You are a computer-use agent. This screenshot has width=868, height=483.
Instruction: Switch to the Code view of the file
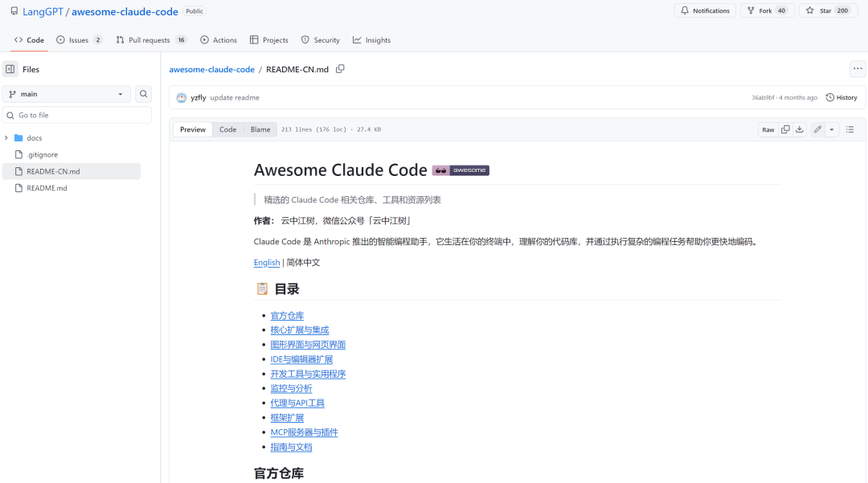227,129
